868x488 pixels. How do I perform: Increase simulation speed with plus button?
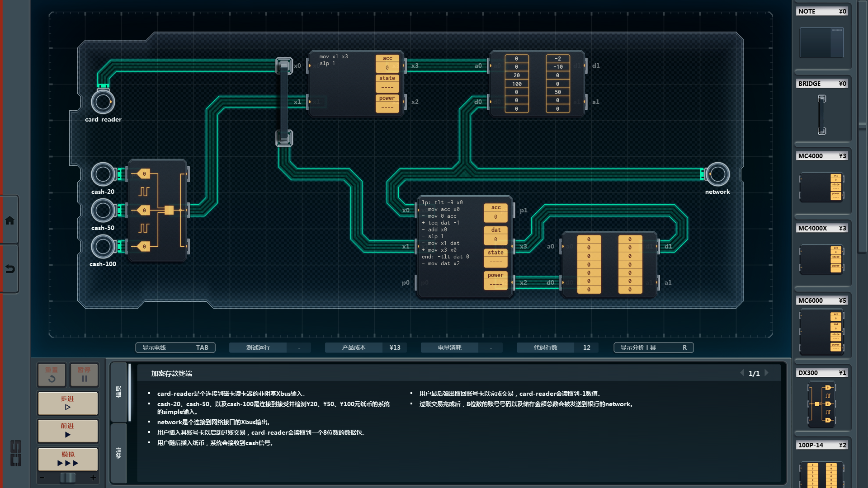pos(93,478)
